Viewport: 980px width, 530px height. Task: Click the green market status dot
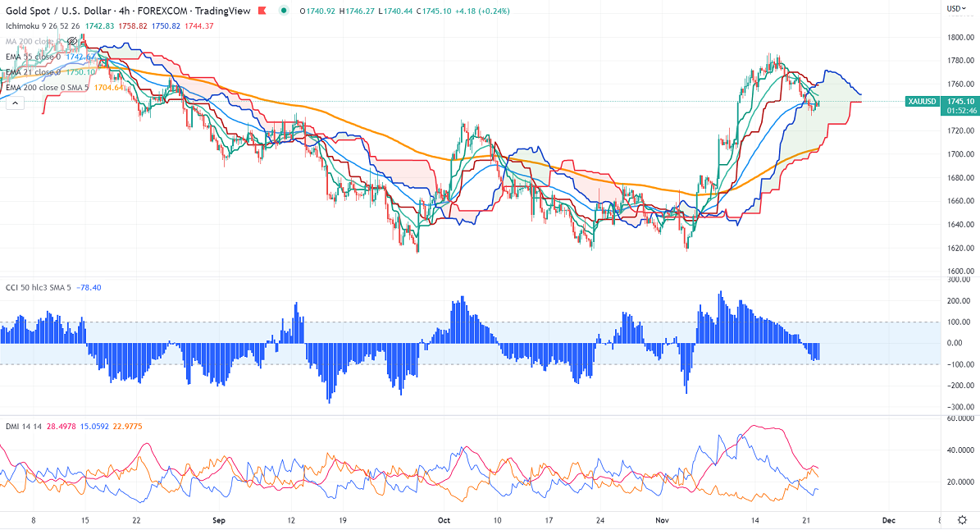click(284, 10)
